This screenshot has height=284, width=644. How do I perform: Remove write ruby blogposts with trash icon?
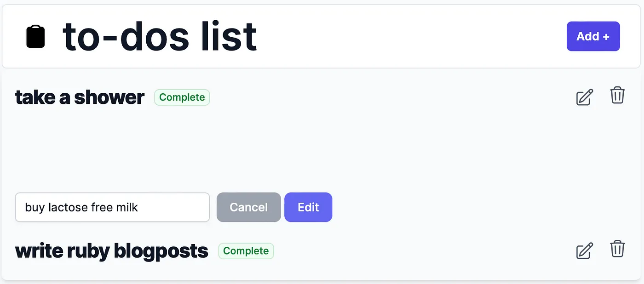[617, 249]
